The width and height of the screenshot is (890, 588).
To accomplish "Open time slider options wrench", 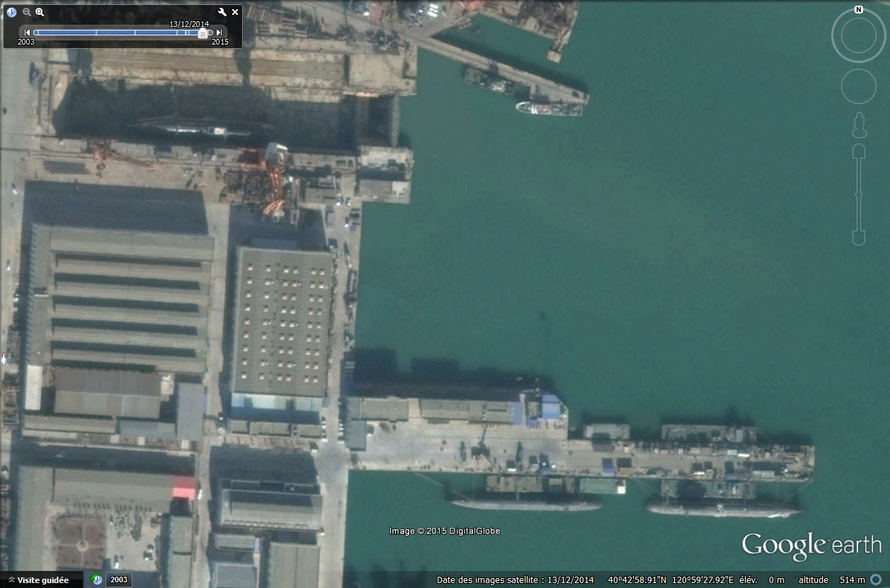I will pyautogui.click(x=222, y=12).
